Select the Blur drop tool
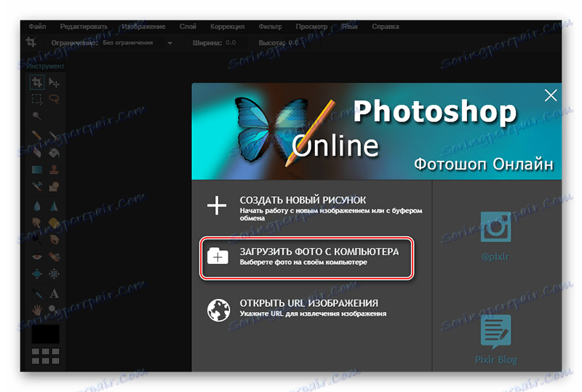Screen dimensions: 582x392 pos(37,206)
